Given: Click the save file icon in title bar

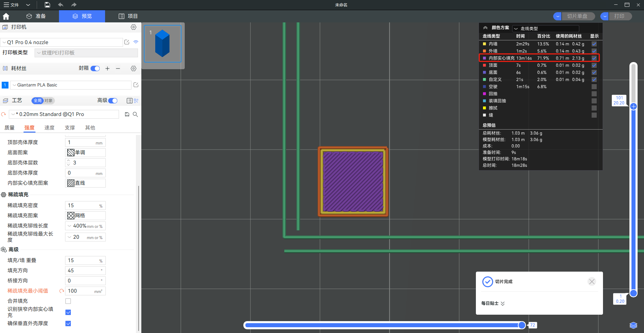Looking at the screenshot, I should [x=47, y=5].
